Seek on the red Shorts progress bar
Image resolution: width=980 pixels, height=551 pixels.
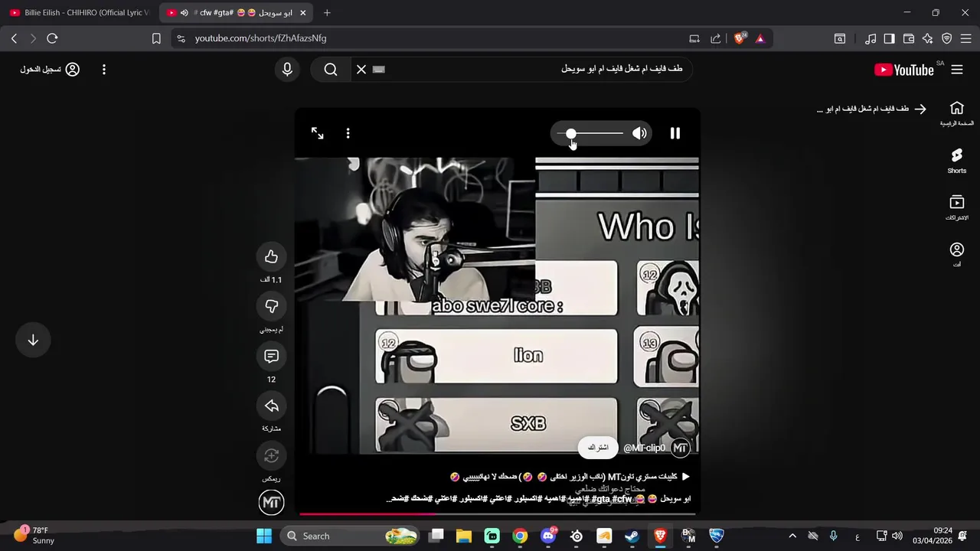(498, 514)
